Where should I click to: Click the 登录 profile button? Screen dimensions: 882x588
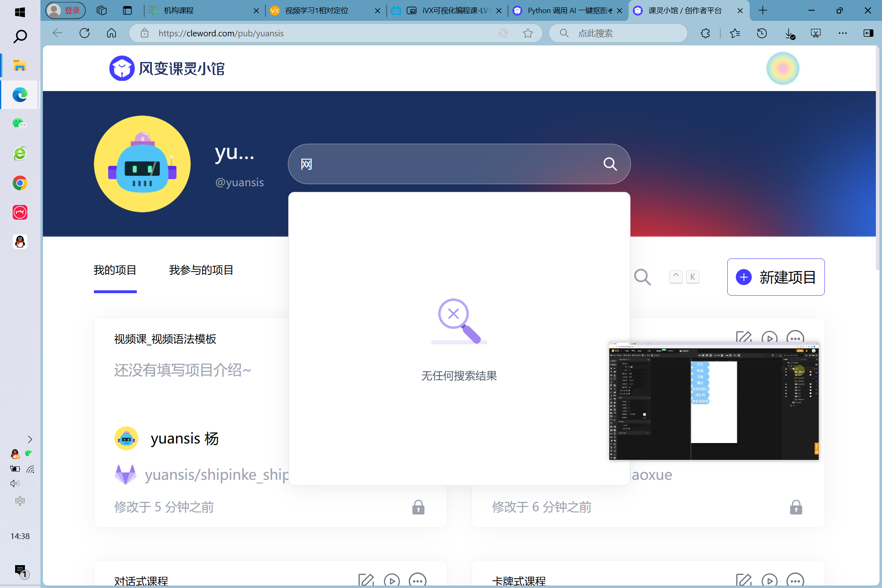coord(65,11)
